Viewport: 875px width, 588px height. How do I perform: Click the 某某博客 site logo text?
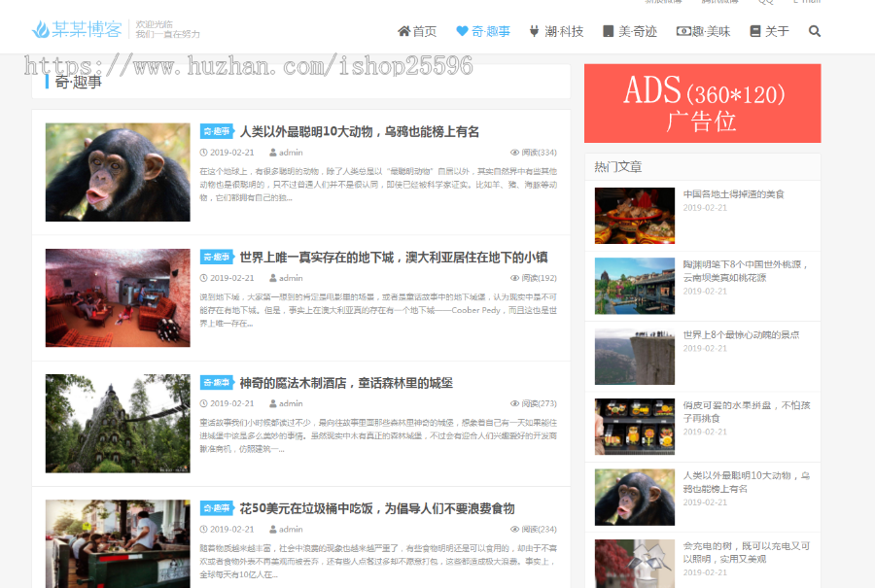pyautogui.click(x=87, y=29)
